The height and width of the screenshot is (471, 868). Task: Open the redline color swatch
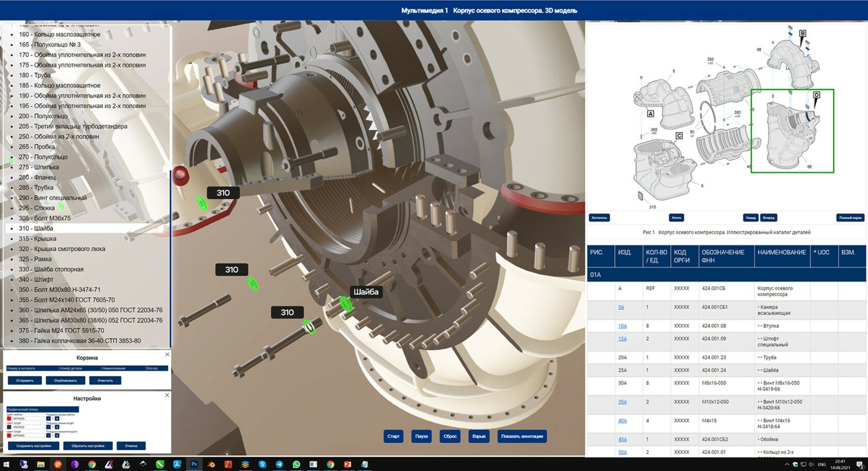point(9,419)
